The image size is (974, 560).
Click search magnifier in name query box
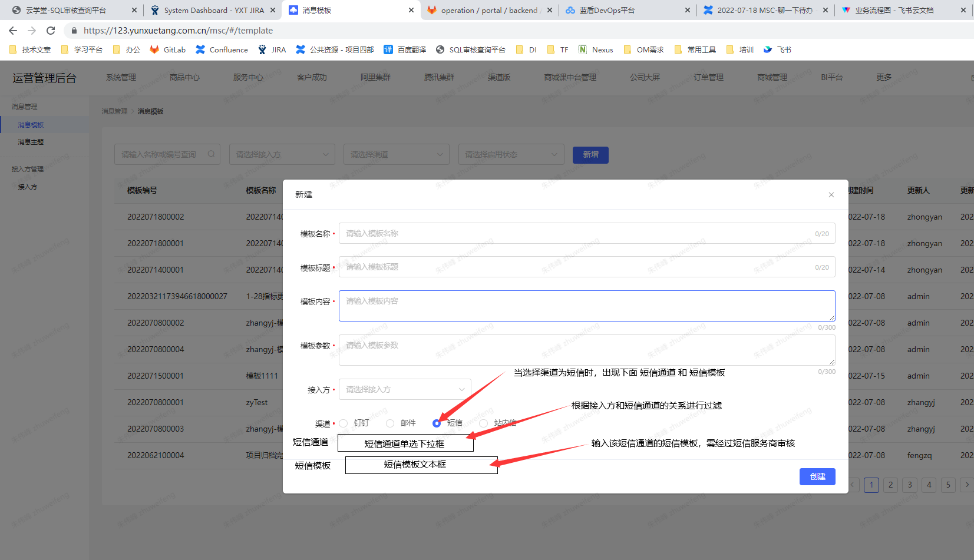[211, 154]
